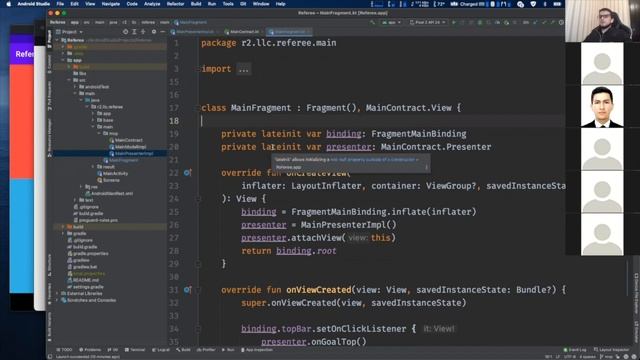Viewport: 640px width, 360px height.
Task: Select settings.gradle in project tree
Action: coord(85,287)
